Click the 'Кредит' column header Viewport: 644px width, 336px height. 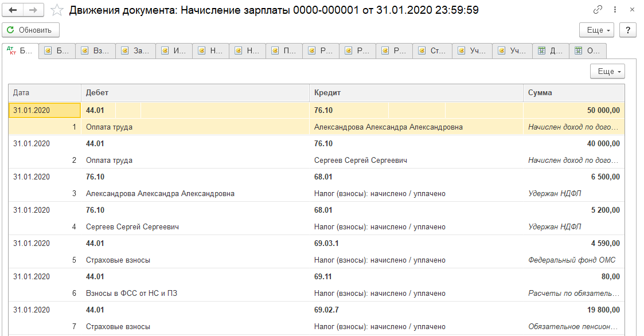(x=416, y=92)
